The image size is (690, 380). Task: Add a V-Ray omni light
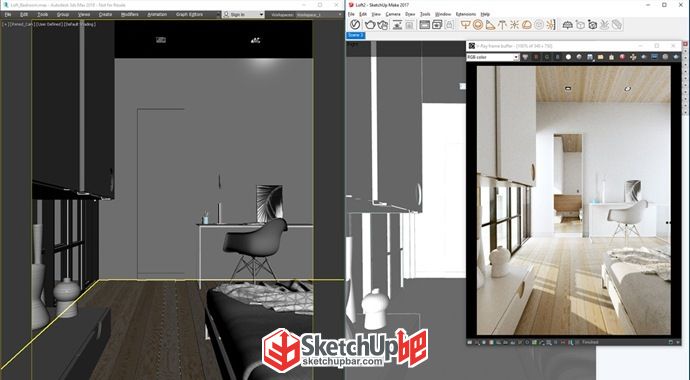(514, 25)
